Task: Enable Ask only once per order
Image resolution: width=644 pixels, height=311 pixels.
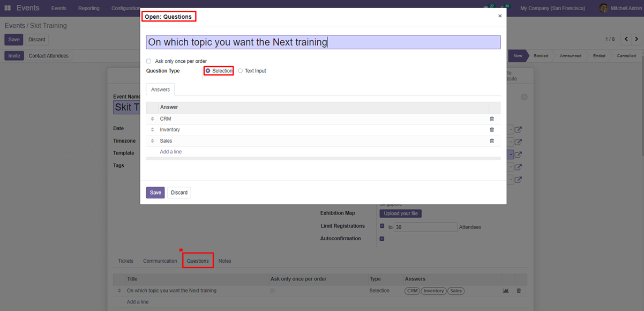Action: pos(149,61)
